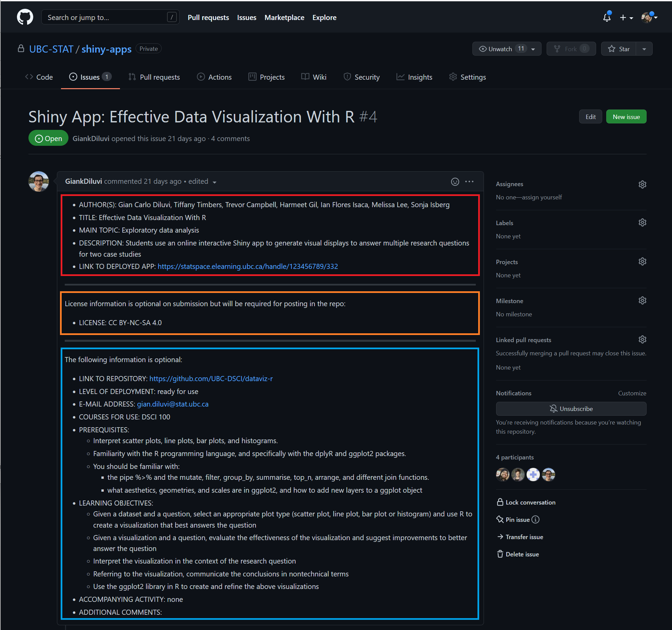Star the shiny-apps repository
Viewport: 672px width, 630px height.
click(x=619, y=49)
